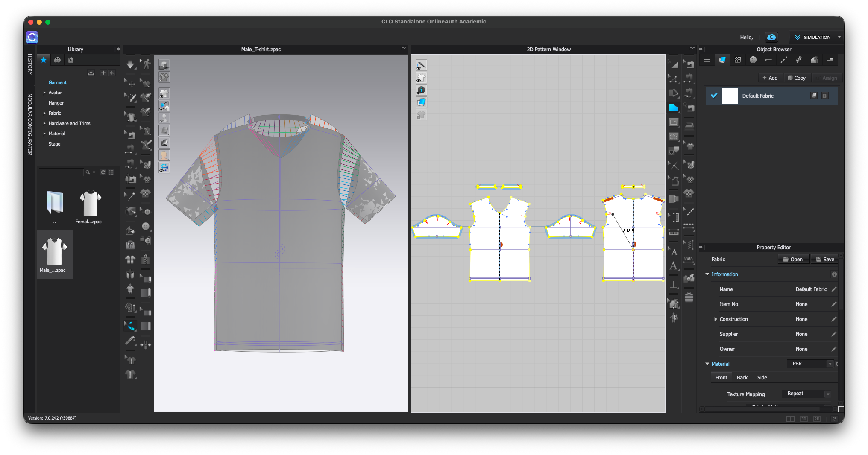Toggle Show 3D Environment globe visibility
The image size is (868, 455).
click(164, 168)
